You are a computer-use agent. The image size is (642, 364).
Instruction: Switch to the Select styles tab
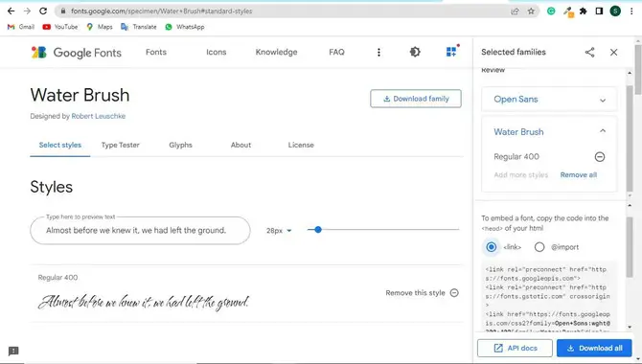(60, 145)
